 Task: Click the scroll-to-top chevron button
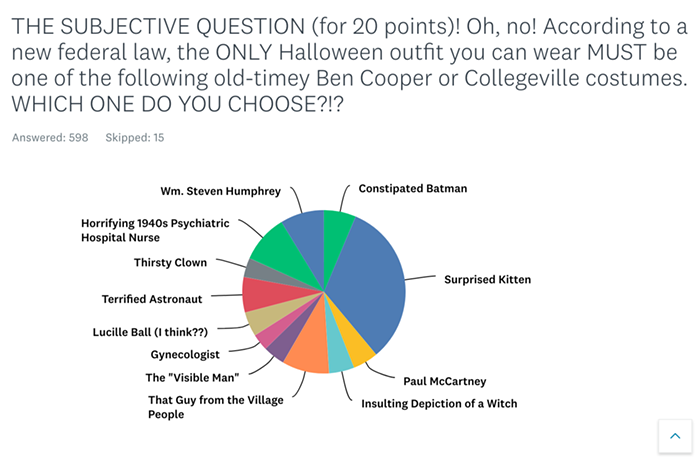point(675,436)
